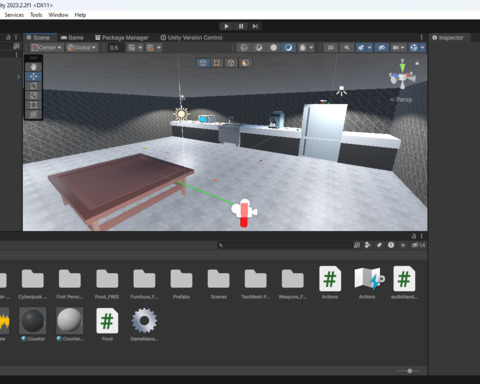Open the Global rotation mode dropdown
Screen dimensions: 480x384
coord(82,48)
